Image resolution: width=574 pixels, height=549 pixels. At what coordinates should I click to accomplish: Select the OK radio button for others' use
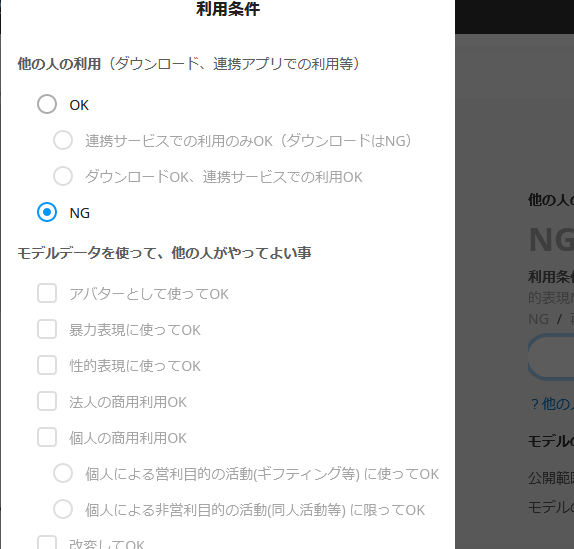[x=47, y=104]
